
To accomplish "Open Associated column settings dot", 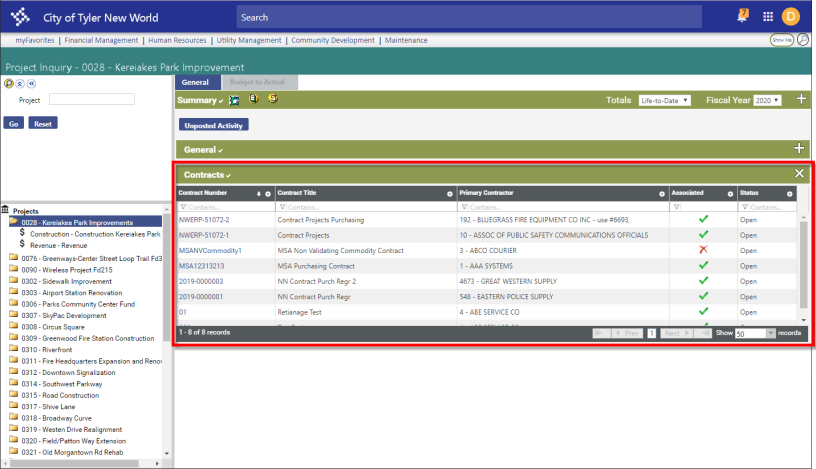I will [x=730, y=194].
